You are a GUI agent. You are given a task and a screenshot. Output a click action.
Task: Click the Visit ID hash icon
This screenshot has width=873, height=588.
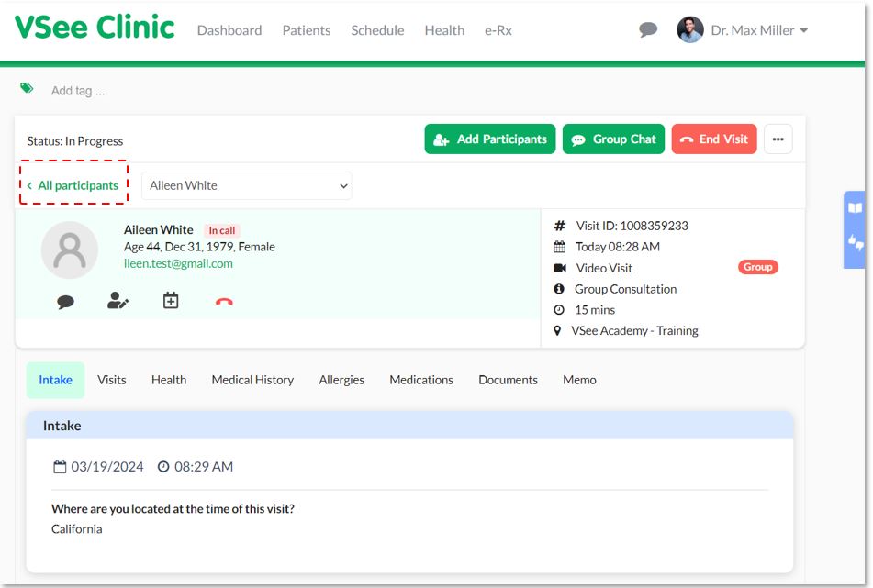point(560,226)
